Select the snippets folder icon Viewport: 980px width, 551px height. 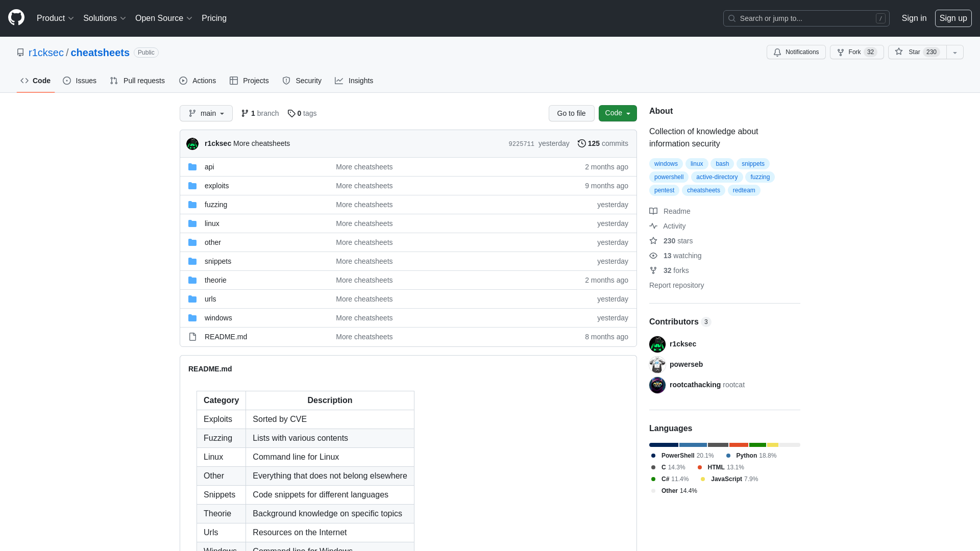192,261
